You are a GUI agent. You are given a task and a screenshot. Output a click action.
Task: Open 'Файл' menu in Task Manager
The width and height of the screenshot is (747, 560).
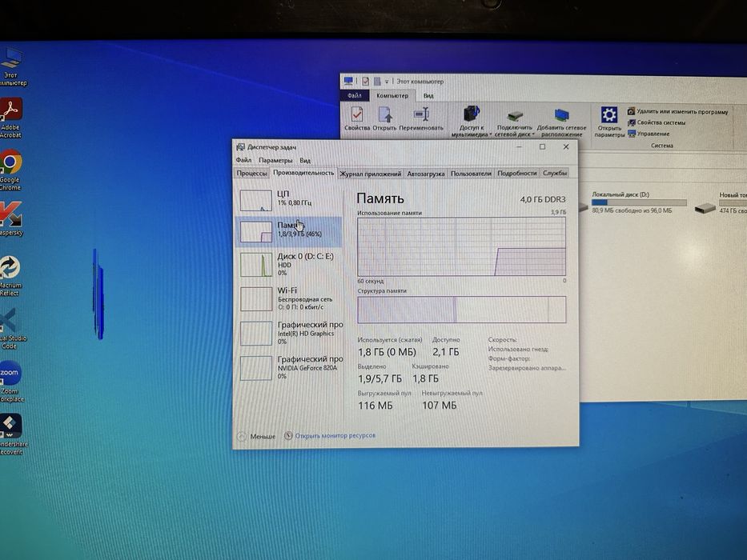click(243, 160)
